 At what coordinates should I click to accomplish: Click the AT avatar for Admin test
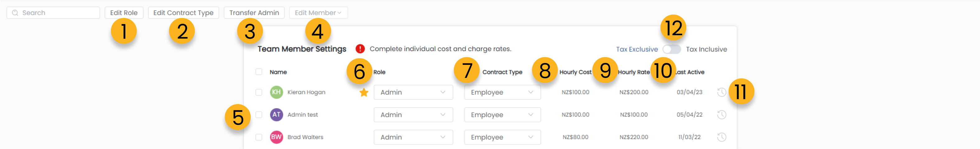tap(276, 115)
